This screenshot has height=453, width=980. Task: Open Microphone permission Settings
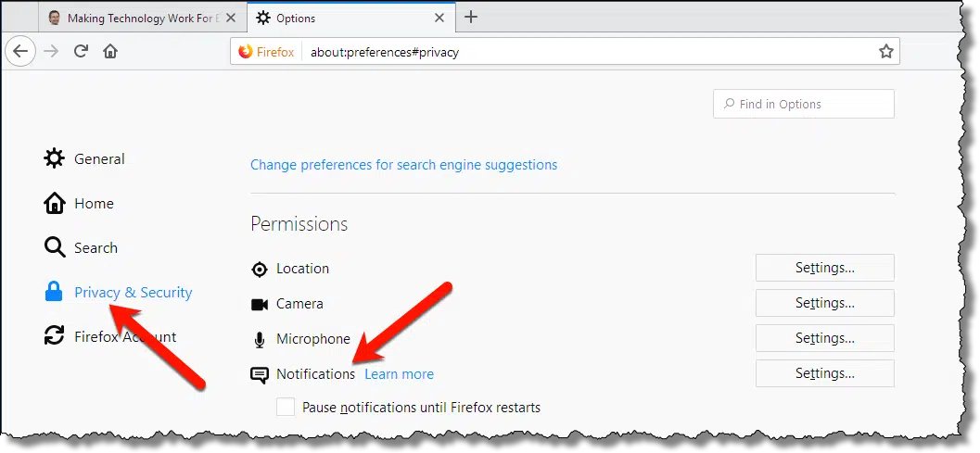[x=824, y=338]
